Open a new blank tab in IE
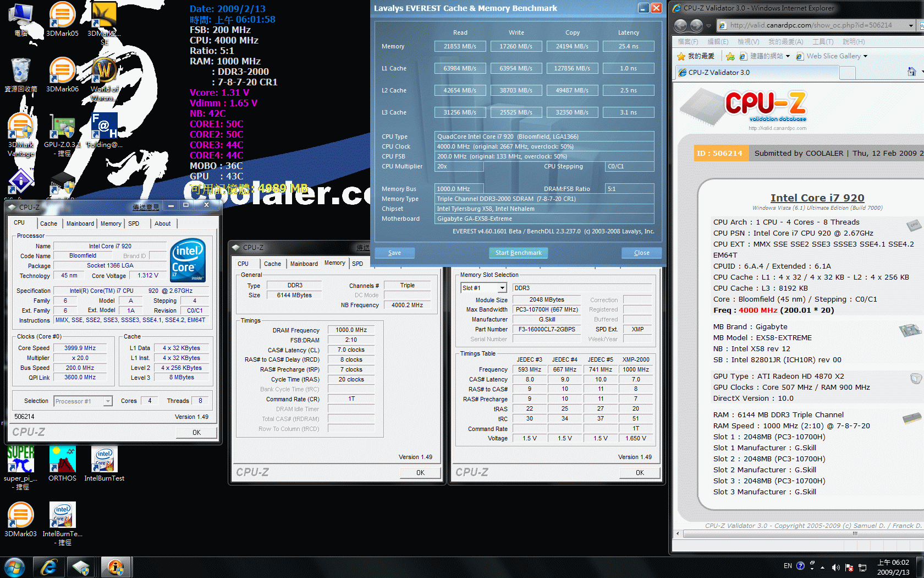The image size is (924, 578). click(848, 73)
